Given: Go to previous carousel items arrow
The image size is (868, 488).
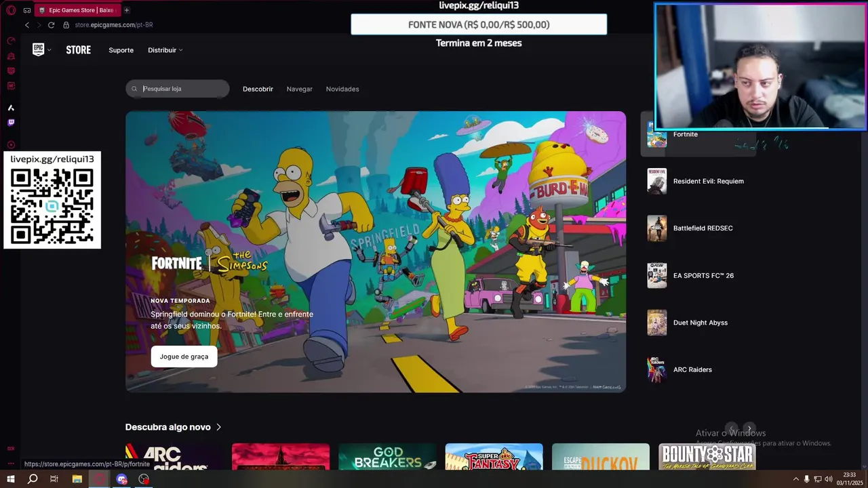Looking at the screenshot, I should click(x=732, y=429).
